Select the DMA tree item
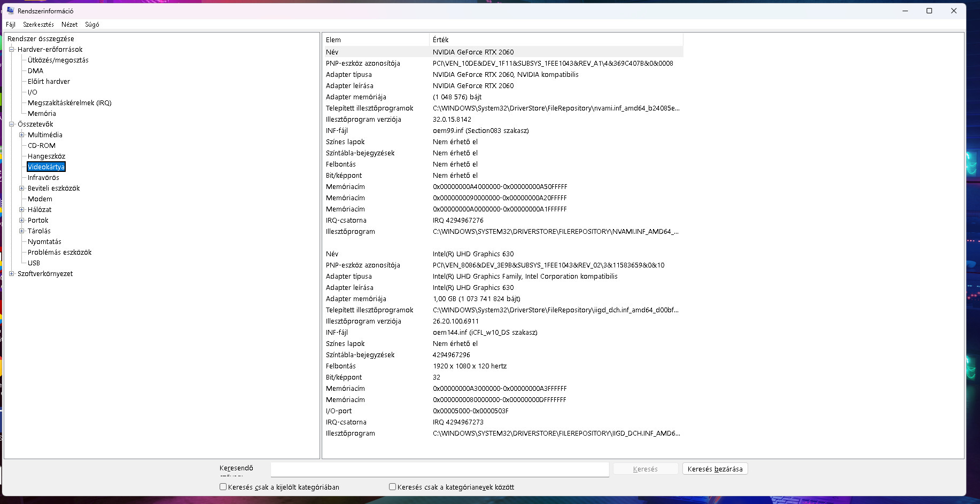 click(35, 70)
